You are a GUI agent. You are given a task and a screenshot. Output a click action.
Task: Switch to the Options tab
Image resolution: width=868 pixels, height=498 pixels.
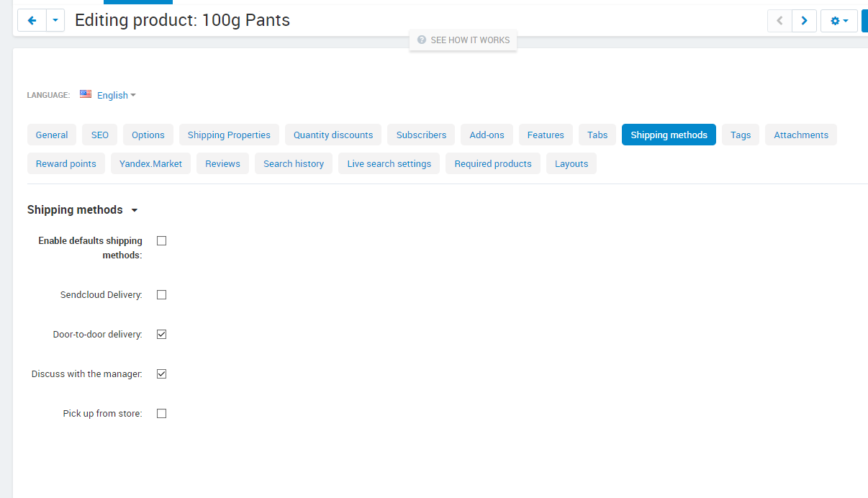tap(148, 135)
